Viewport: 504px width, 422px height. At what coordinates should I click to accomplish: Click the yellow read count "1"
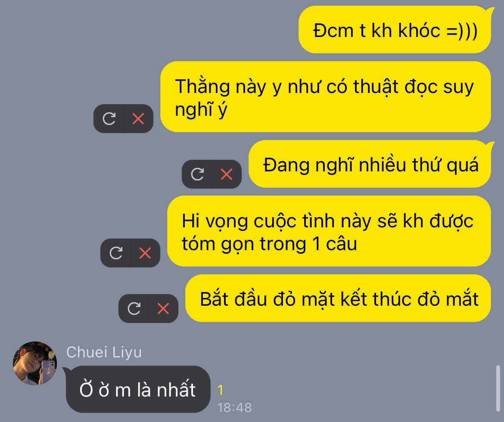tap(221, 390)
